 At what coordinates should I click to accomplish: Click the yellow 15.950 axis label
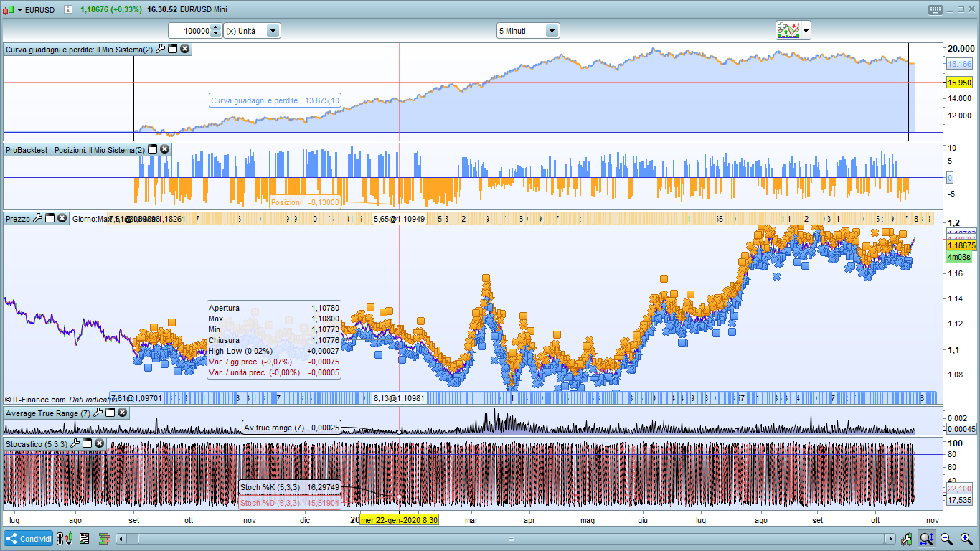(960, 83)
